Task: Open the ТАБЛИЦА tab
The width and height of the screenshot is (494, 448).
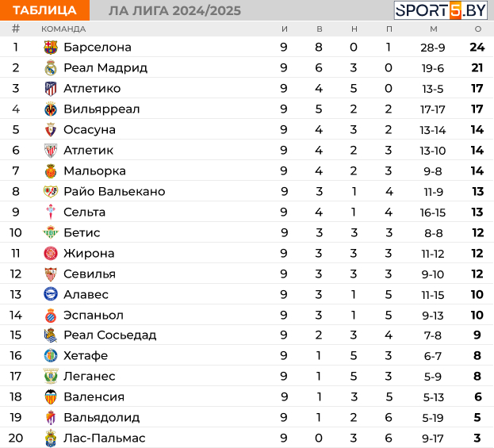Action: 44,10
